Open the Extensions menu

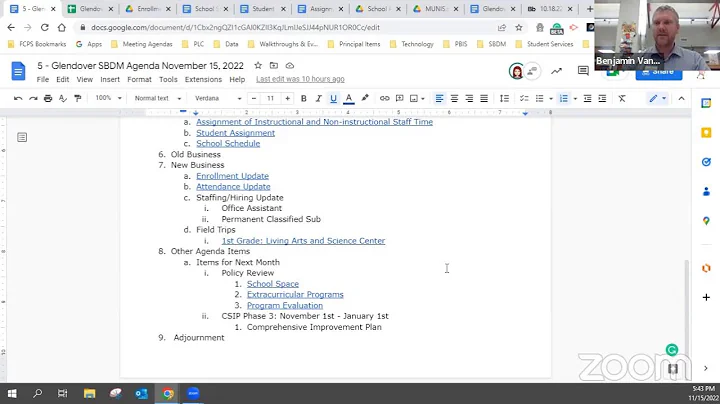point(203,79)
